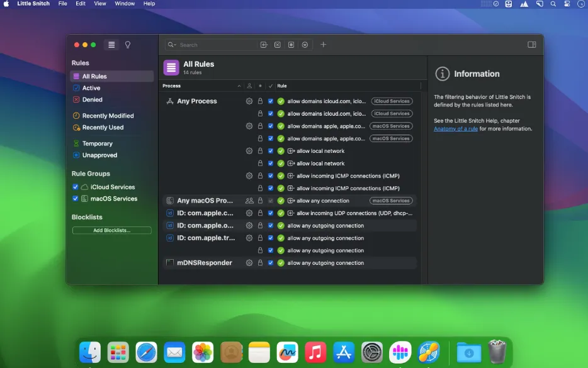
Task: Click the gear icon for ID: com.apple.o...
Action: coord(249,226)
